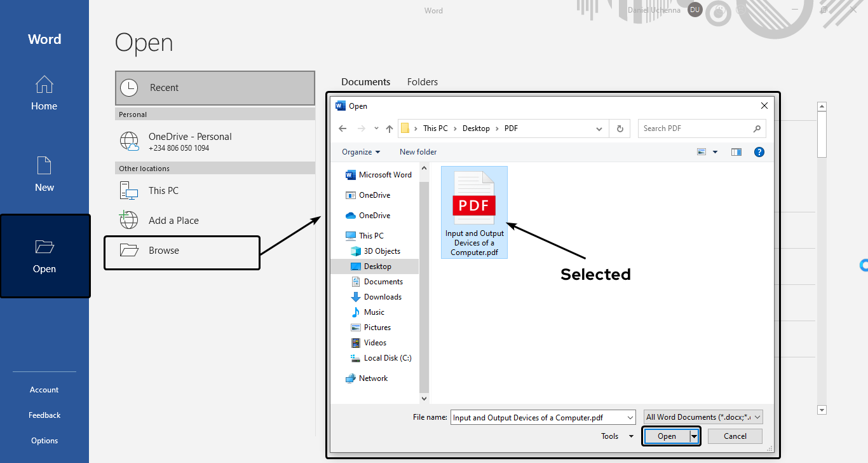Open the change view dropdown arrow
This screenshot has height=463, width=868.
715,151
